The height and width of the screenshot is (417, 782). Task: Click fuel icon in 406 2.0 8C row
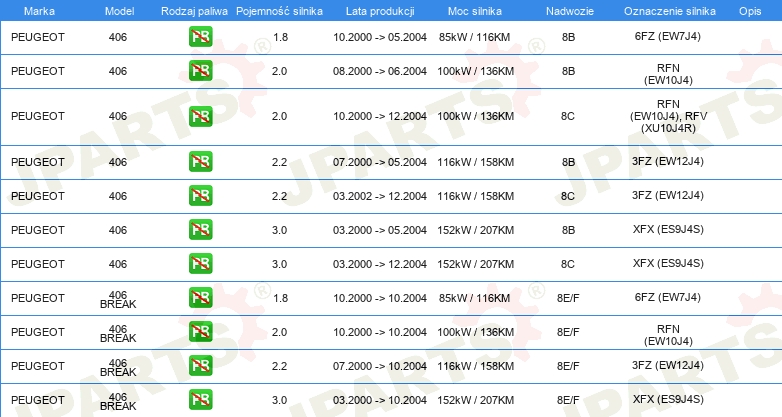coord(200,116)
